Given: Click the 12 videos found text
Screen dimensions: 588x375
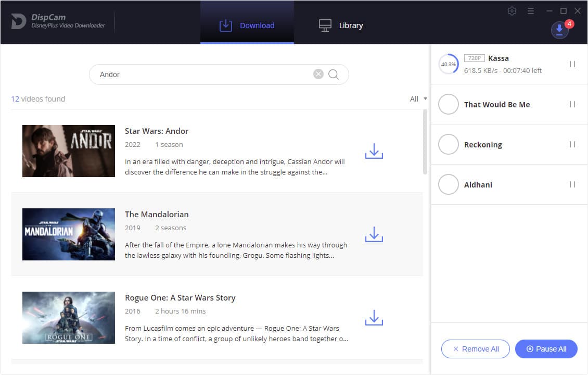Looking at the screenshot, I should [38, 99].
